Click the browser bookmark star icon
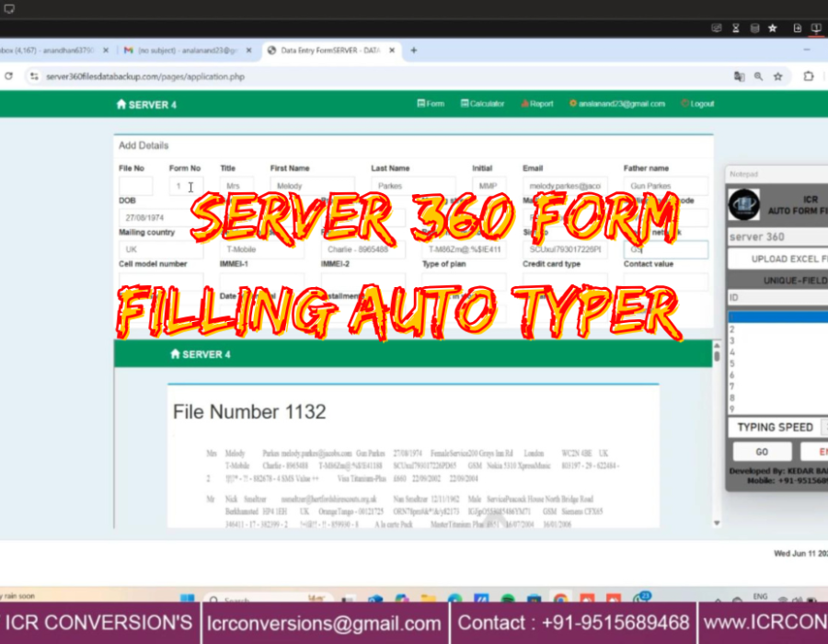Viewport: 828px width, 644px height. (x=778, y=76)
